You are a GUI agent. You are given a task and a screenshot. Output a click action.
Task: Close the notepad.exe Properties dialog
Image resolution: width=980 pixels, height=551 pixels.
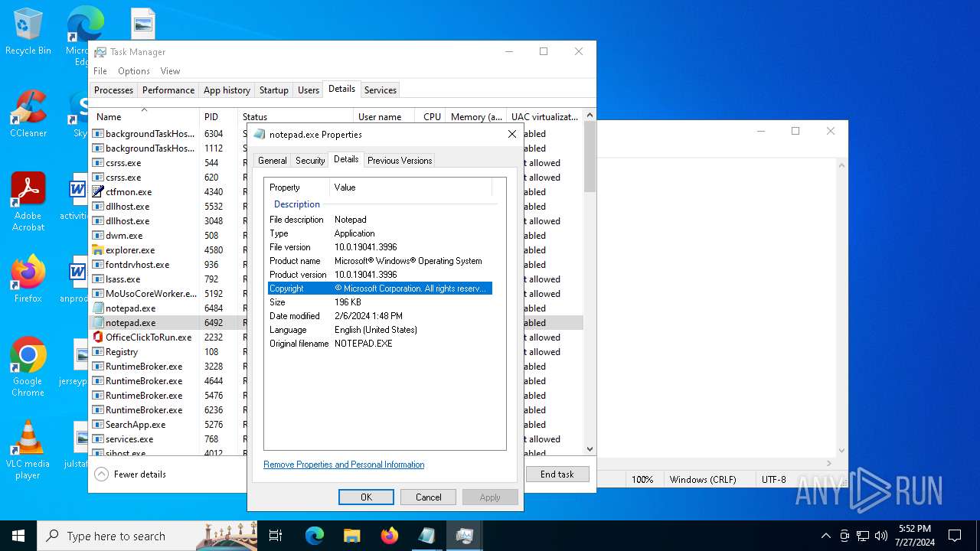point(512,134)
